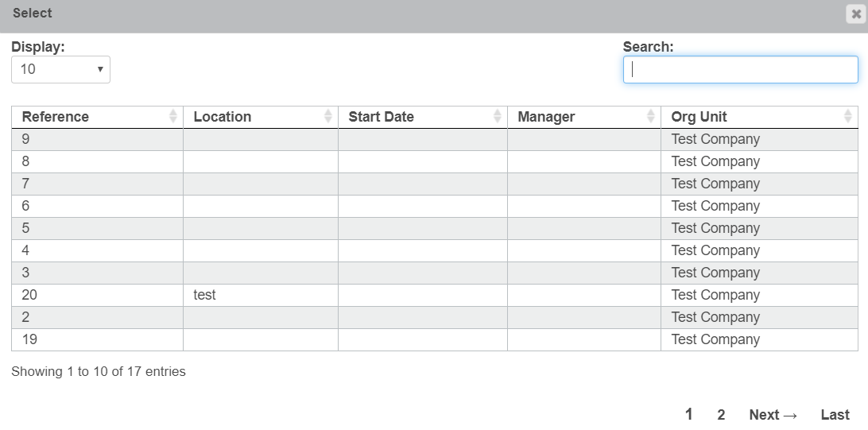Jump to the Last page

click(835, 415)
